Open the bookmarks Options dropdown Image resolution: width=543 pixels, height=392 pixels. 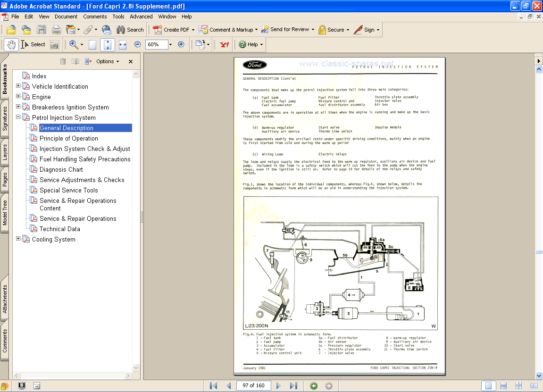click(108, 61)
